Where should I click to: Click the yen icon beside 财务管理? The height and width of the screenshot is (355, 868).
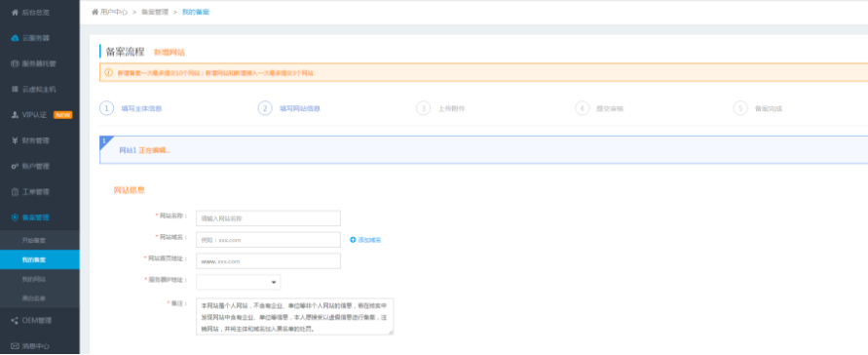tap(15, 140)
